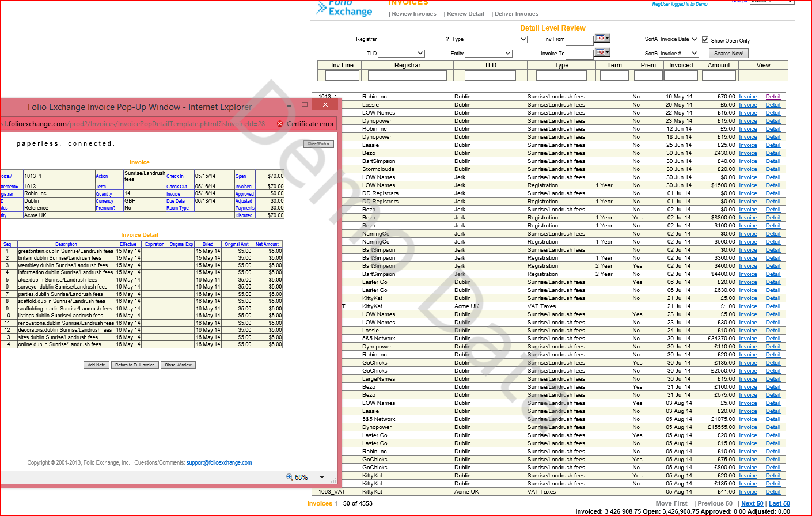
Task: Click the 'Invoices 1 - 50 of 4553' pager text
Action: coord(340,503)
